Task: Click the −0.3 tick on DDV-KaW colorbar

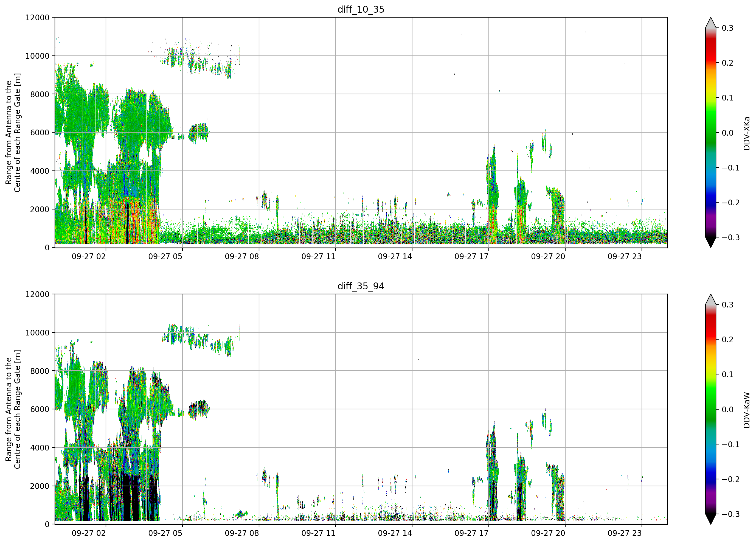Action: (731, 514)
